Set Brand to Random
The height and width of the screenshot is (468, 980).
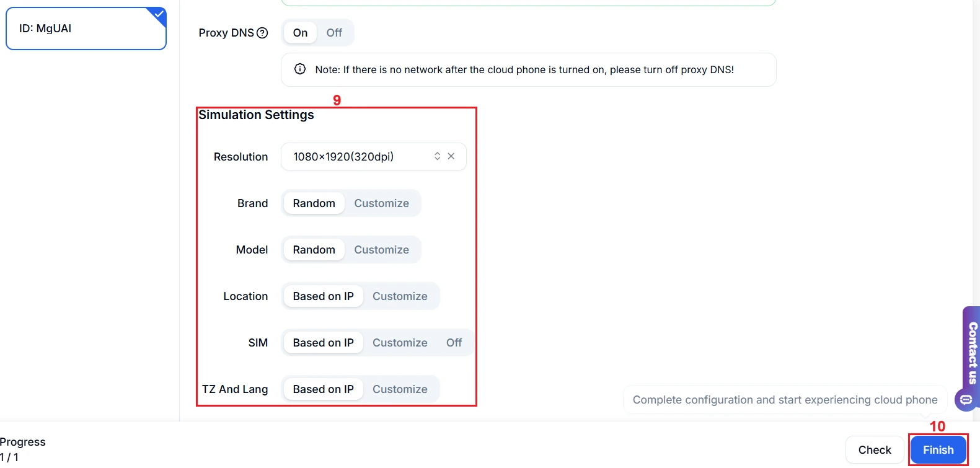pyautogui.click(x=314, y=203)
